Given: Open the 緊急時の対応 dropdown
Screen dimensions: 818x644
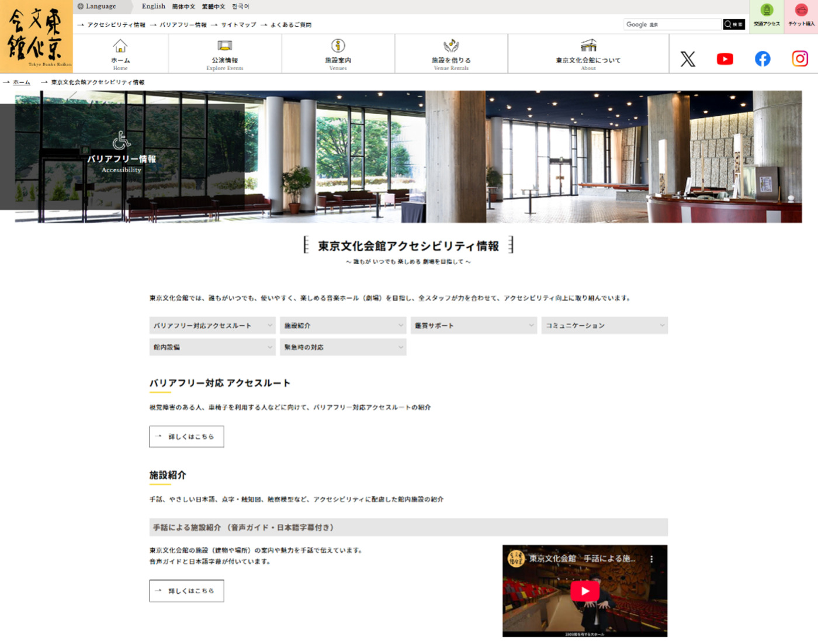Looking at the screenshot, I should click(x=343, y=347).
